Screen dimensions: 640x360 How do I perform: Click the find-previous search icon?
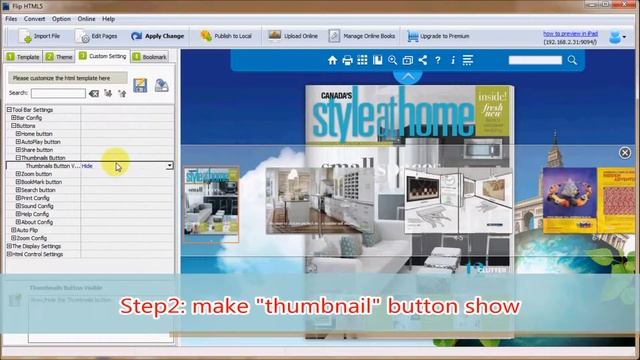[122, 93]
